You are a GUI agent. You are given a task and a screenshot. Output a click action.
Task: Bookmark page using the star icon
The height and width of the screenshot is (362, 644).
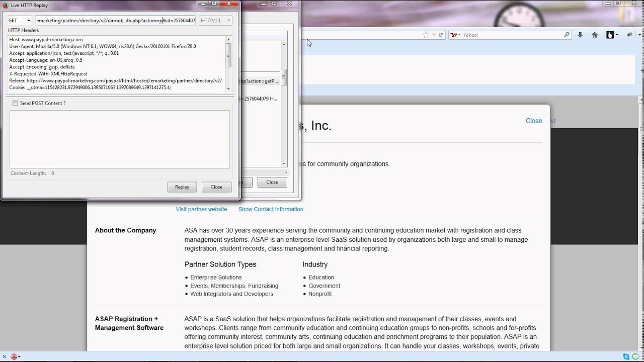coord(426,35)
